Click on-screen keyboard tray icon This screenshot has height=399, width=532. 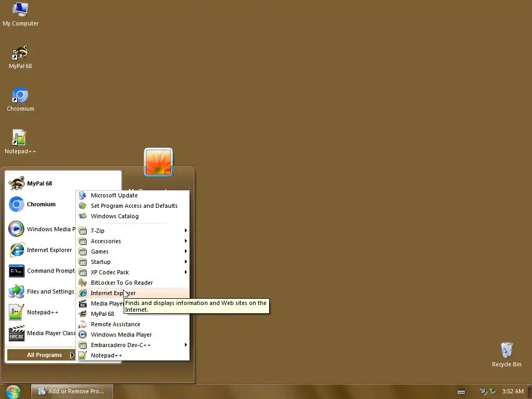[461, 392]
